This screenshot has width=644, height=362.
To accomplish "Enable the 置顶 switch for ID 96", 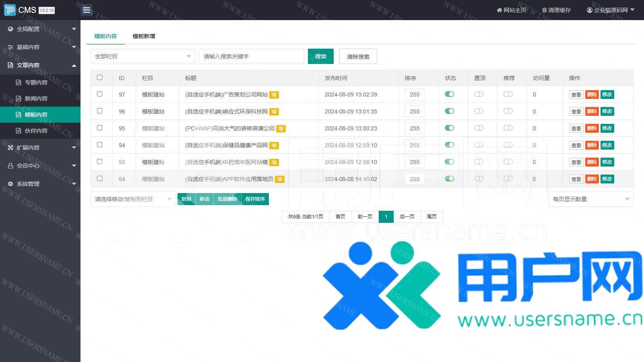I will pyautogui.click(x=479, y=111).
